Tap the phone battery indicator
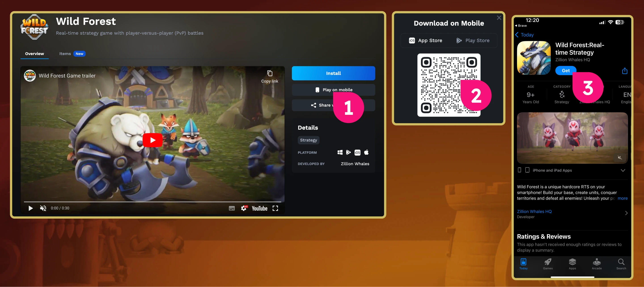 620,22
